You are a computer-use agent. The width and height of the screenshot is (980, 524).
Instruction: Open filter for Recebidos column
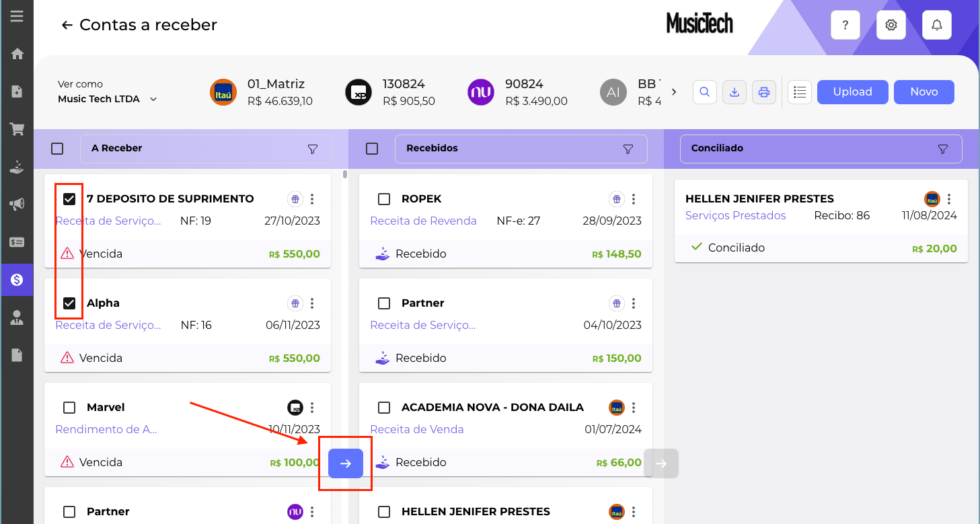pyautogui.click(x=628, y=149)
